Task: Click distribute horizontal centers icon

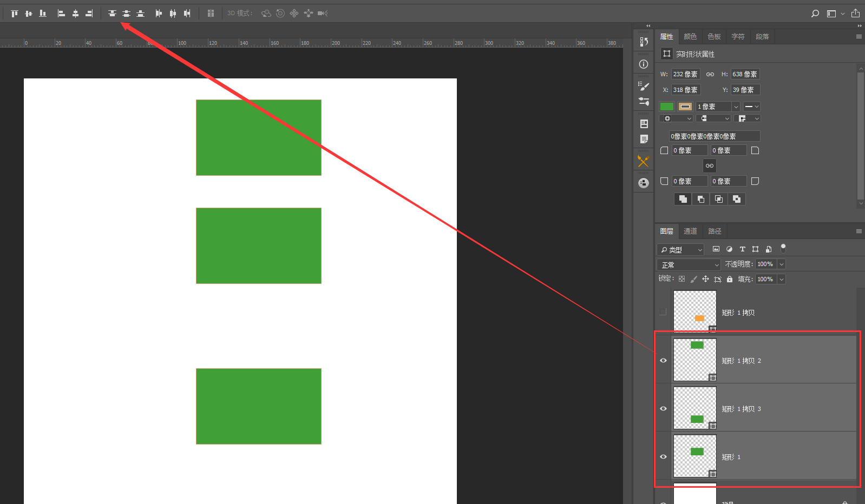Action: point(173,14)
